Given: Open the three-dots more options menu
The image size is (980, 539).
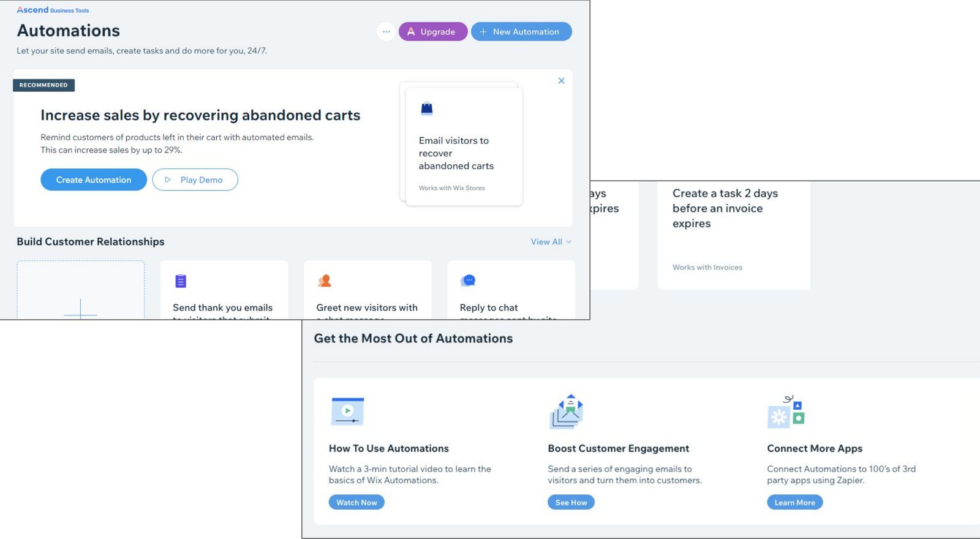Looking at the screenshot, I should click(386, 31).
